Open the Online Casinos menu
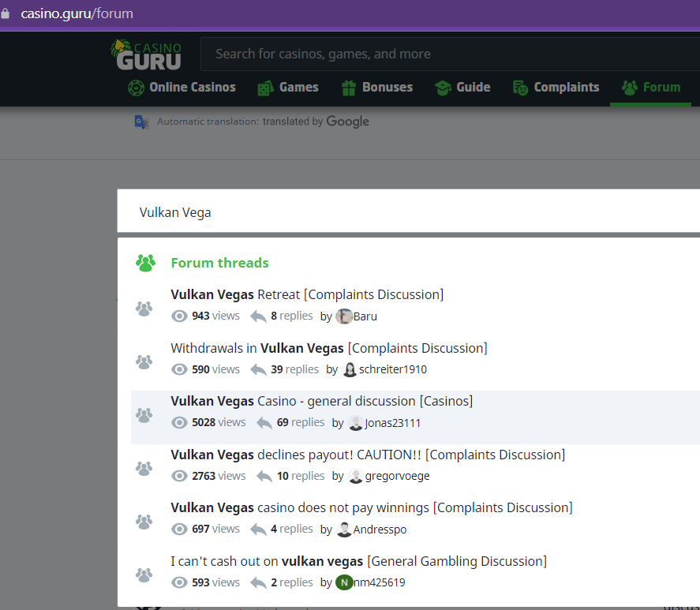 182,88
